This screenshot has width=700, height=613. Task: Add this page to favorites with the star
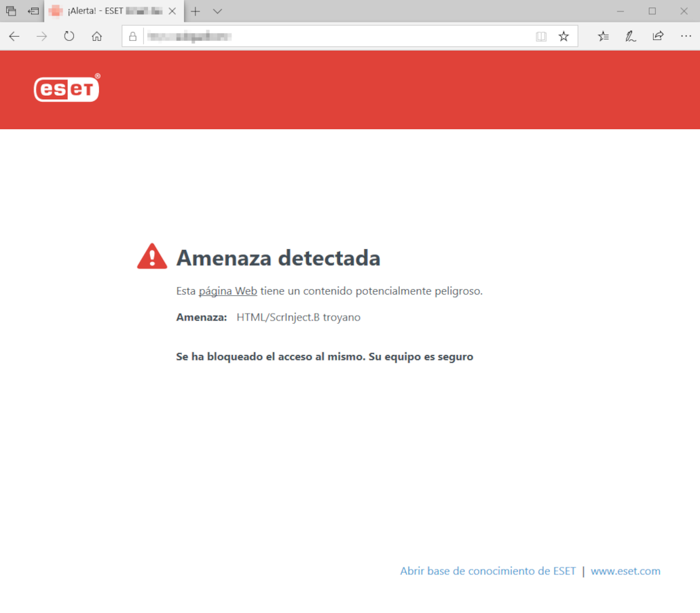tap(564, 36)
